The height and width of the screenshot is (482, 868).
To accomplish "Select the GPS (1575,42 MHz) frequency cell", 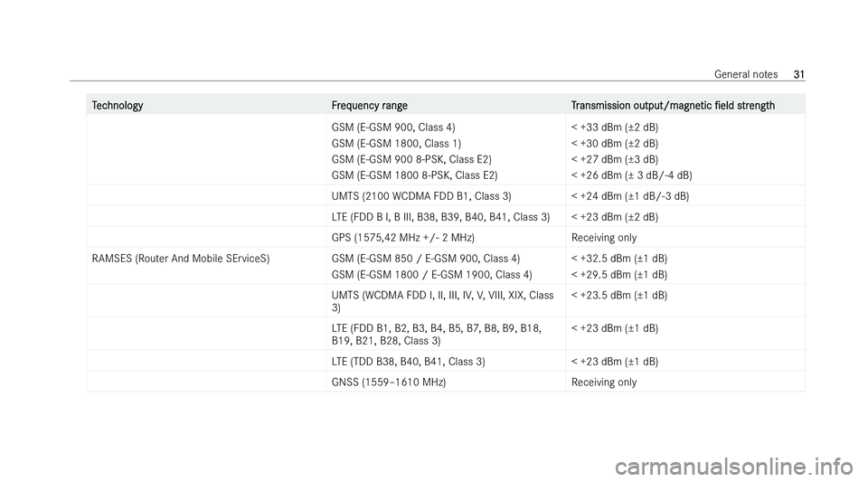I will pos(402,238).
